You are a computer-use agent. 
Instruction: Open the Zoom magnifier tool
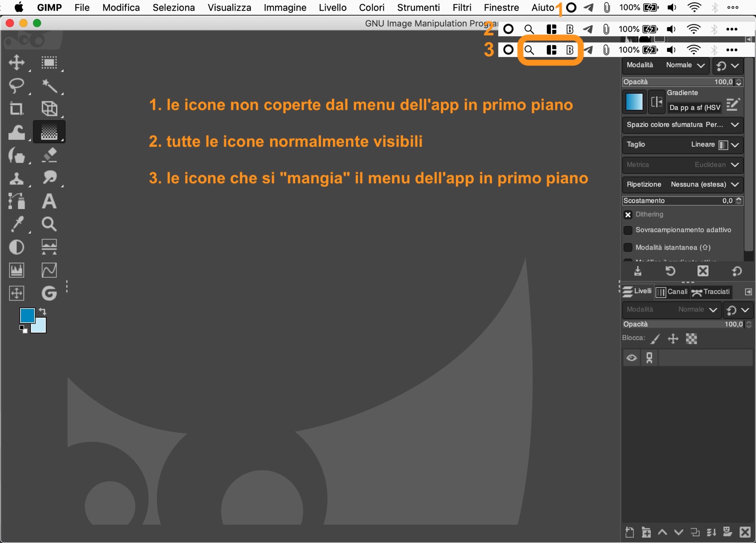49,224
